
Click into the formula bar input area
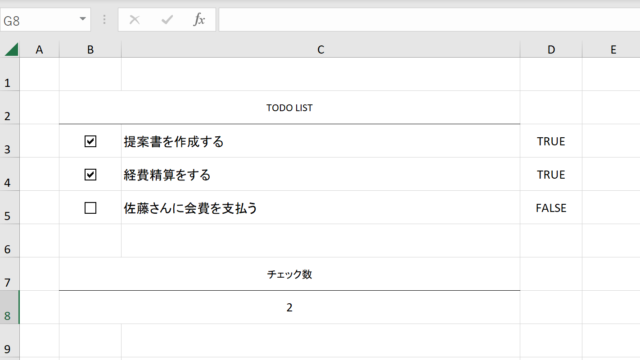[429, 19]
